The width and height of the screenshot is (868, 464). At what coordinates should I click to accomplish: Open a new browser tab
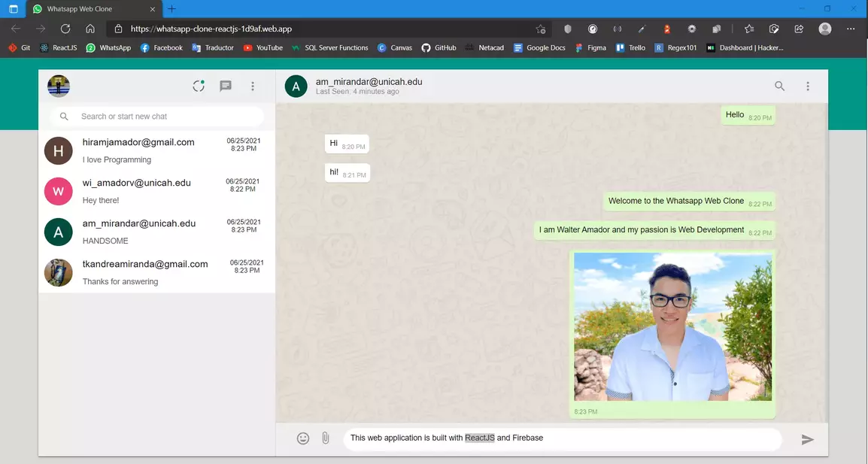(171, 9)
